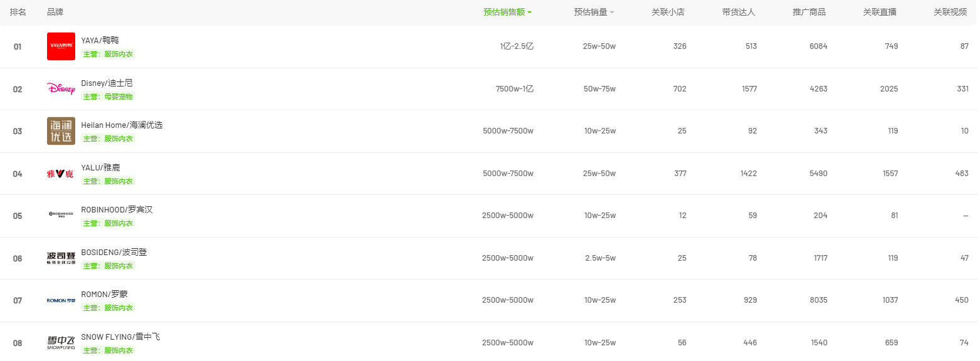
Task: Sort by 预估销售额 column header
Action: point(507,12)
